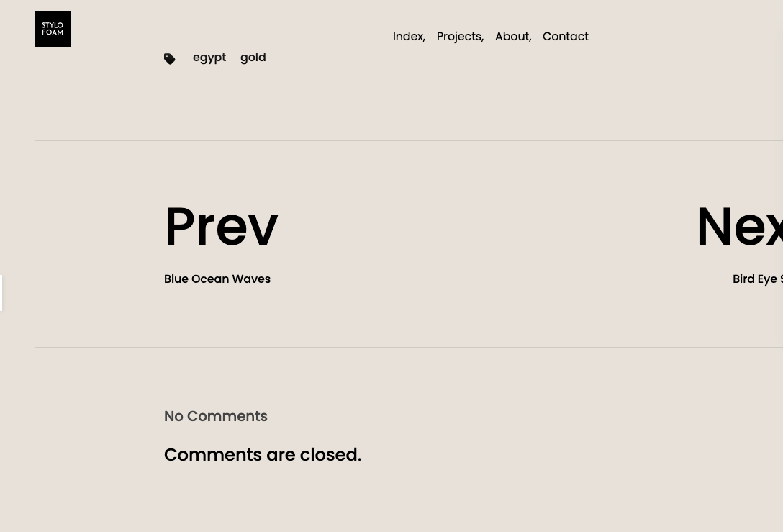The image size is (783, 532).
Task: Click the divider line above Prev
Action: [409, 140]
